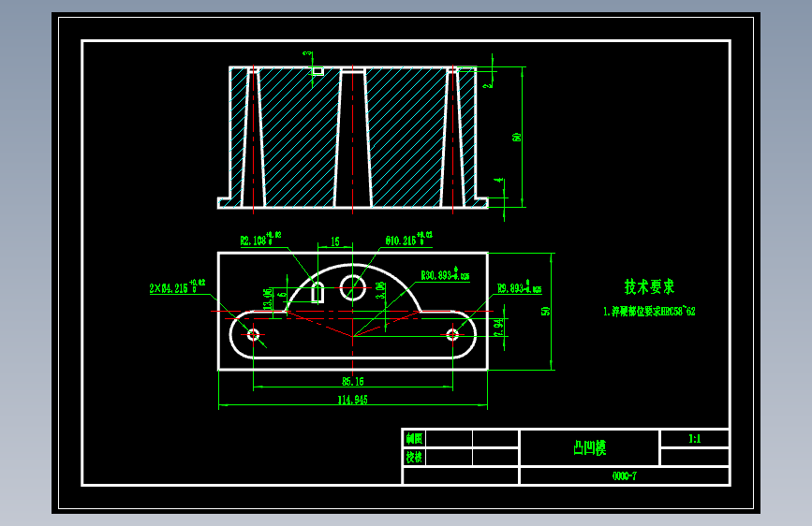Click the right Φ4.215 hole circle

click(x=452, y=334)
